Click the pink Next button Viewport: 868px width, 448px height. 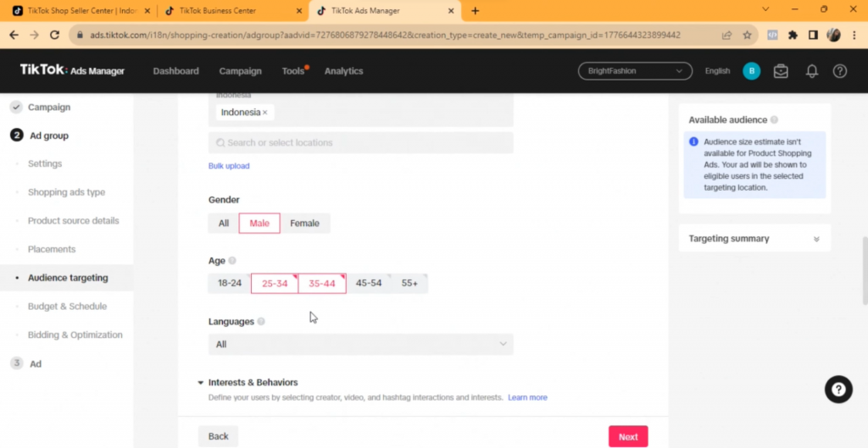(627, 437)
